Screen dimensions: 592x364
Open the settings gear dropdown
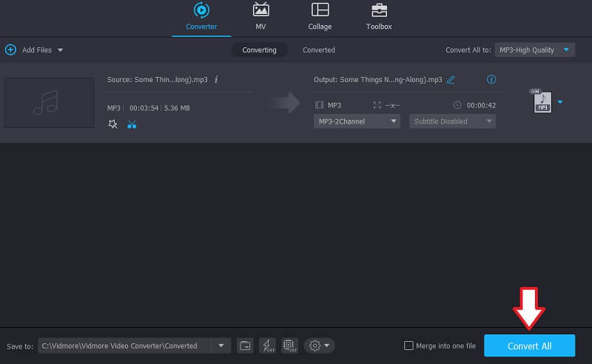(x=320, y=346)
